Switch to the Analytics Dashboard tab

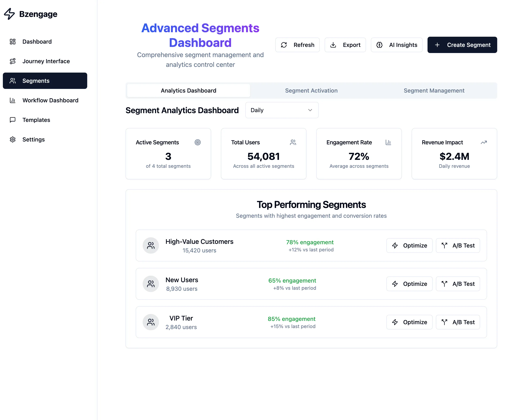point(188,91)
